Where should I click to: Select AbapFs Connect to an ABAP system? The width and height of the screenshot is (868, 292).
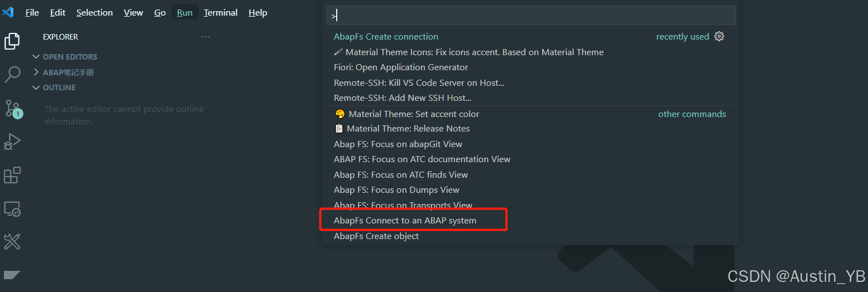[x=405, y=221]
